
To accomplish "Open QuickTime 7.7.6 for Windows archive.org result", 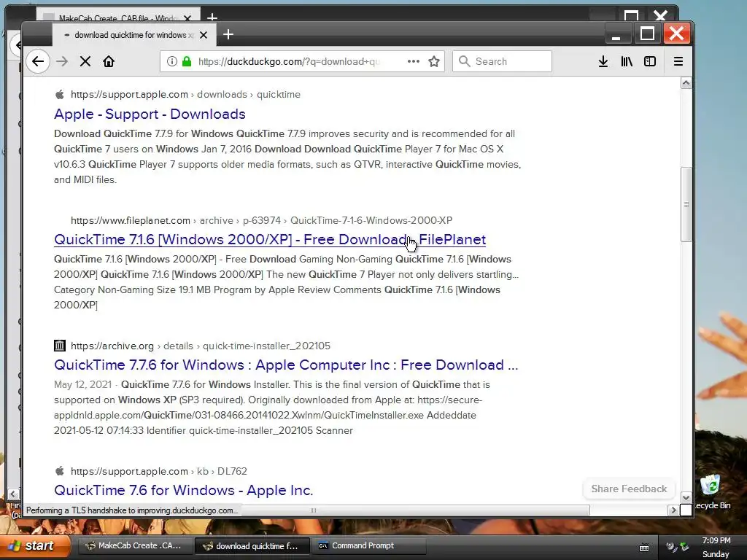I will tap(286, 365).
